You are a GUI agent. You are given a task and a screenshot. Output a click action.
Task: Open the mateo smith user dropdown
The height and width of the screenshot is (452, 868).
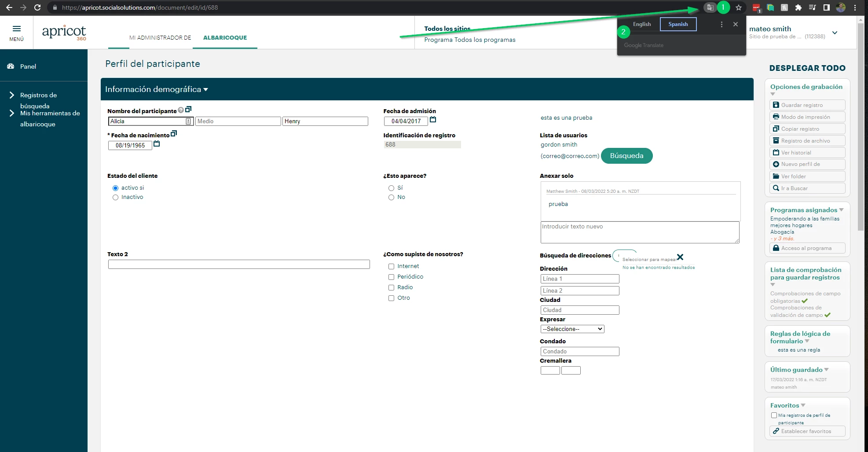coord(835,33)
